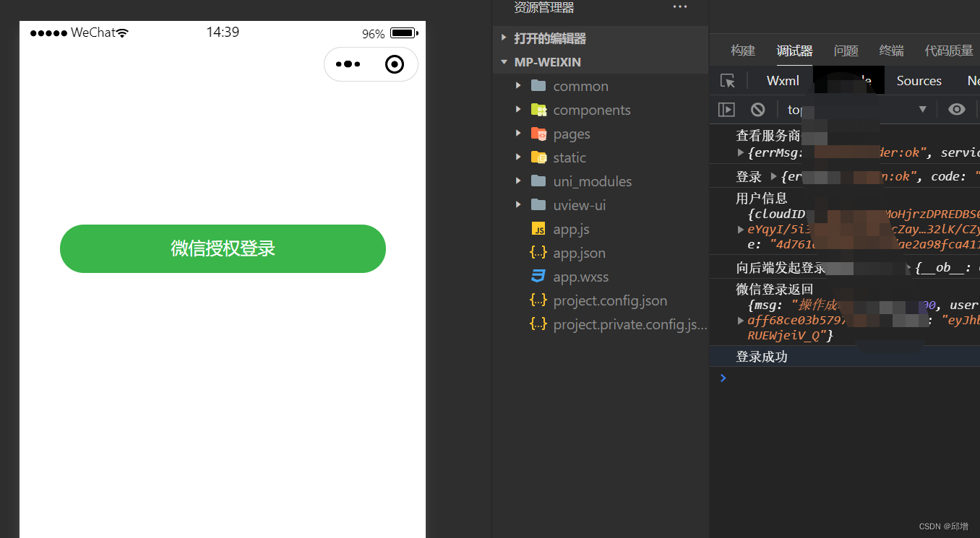980x538 pixels.
Task: Switch to the 终端 tab
Action: (892, 51)
